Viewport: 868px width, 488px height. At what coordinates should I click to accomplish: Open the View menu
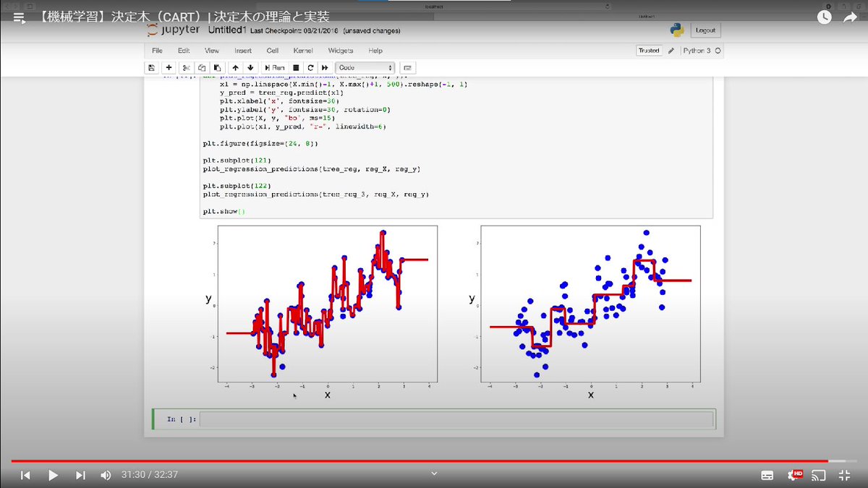click(x=212, y=51)
